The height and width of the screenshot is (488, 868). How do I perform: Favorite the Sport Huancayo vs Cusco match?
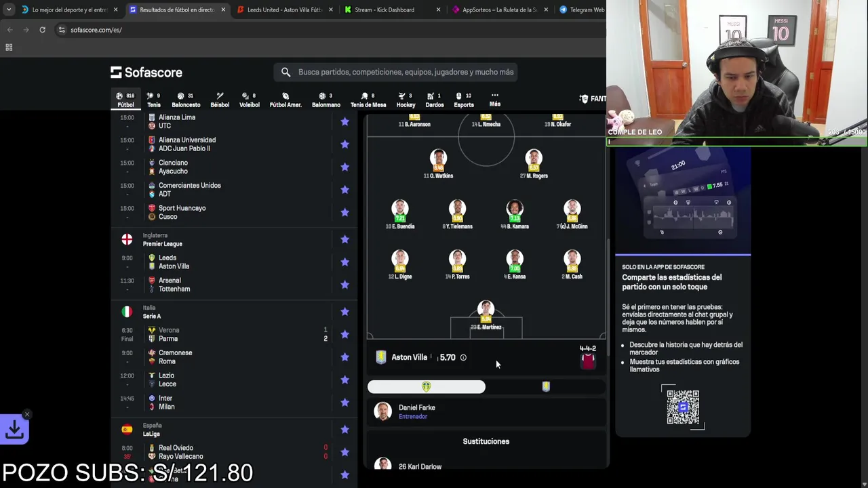(x=344, y=212)
